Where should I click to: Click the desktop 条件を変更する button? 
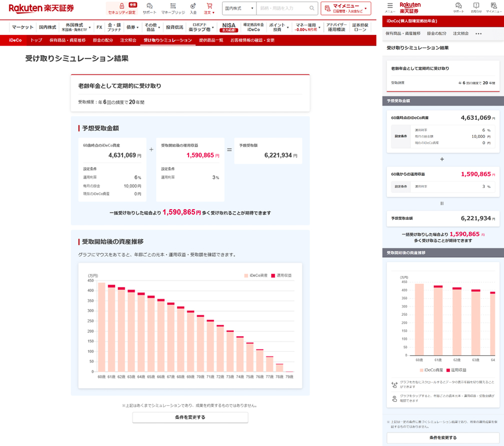click(x=190, y=417)
